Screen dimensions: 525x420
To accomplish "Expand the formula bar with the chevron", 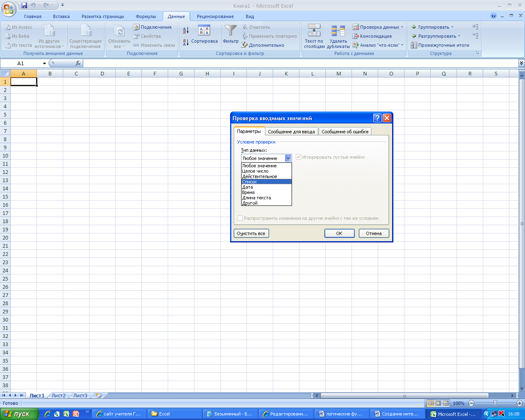I will coord(521,63).
